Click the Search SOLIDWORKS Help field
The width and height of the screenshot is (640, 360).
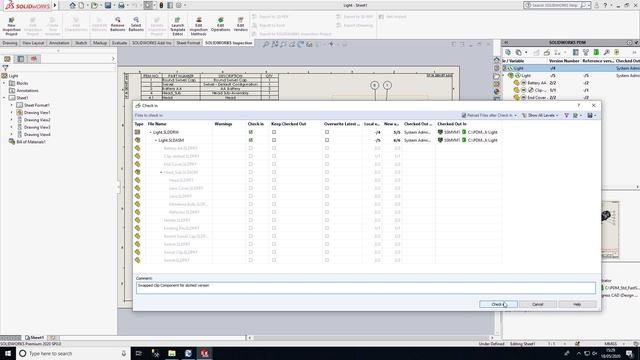pyautogui.click(x=556, y=5)
